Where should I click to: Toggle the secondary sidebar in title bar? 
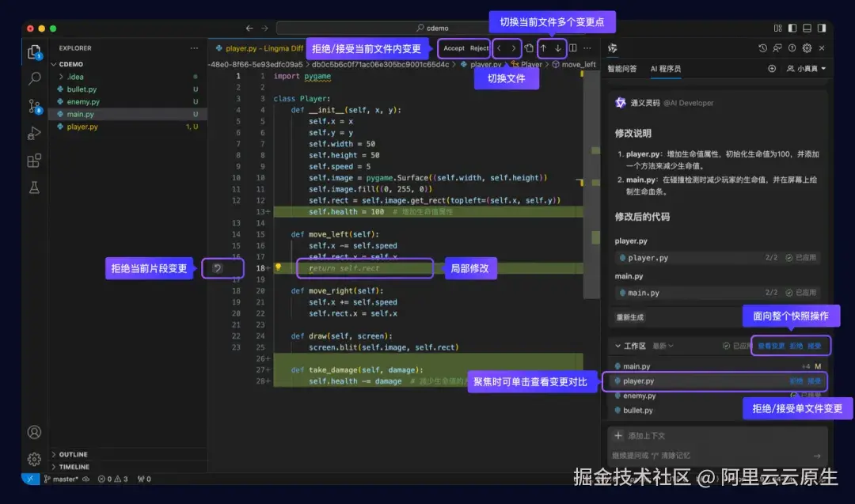(x=823, y=28)
